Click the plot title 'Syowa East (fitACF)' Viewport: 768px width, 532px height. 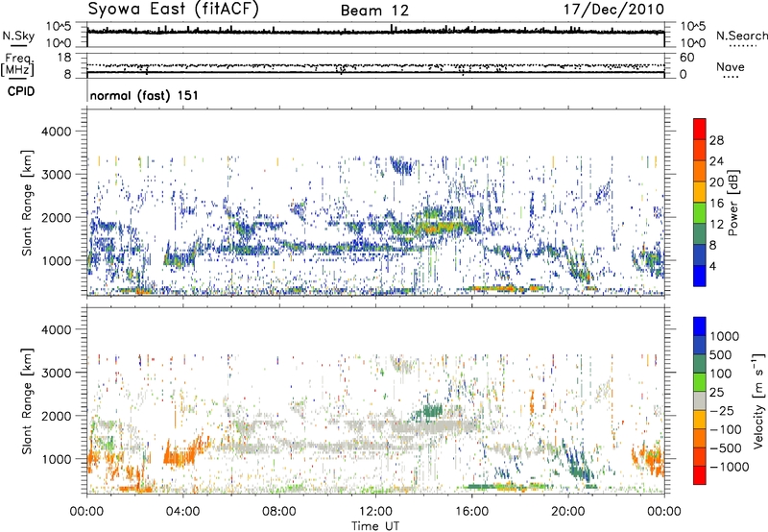click(x=173, y=9)
